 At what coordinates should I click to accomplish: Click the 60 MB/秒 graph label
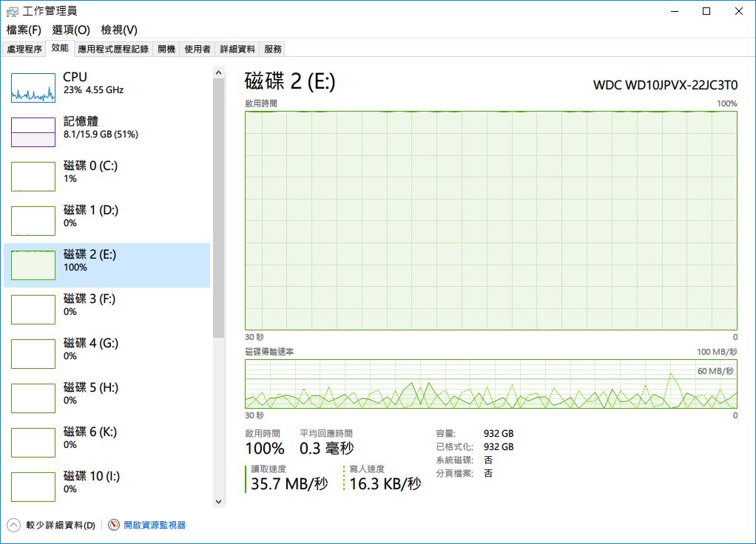click(x=715, y=371)
